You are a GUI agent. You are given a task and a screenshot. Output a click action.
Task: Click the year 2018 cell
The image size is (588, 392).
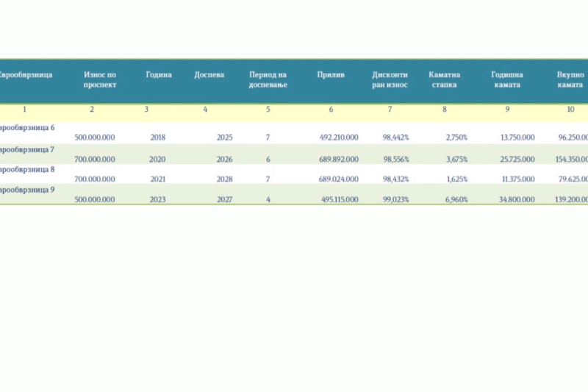(158, 138)
